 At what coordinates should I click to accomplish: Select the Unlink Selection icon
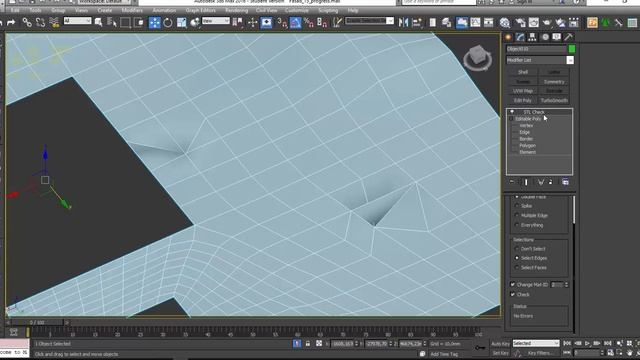coord(40,22)
